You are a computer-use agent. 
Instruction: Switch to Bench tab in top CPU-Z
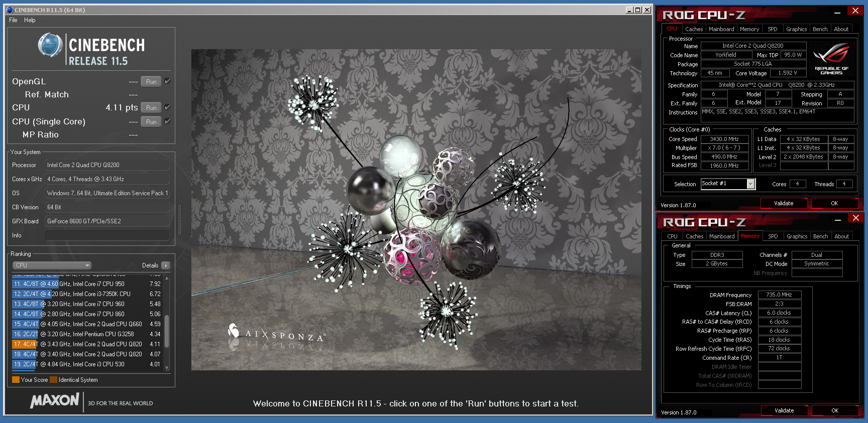pyautogui.click(x=820, y=29)
